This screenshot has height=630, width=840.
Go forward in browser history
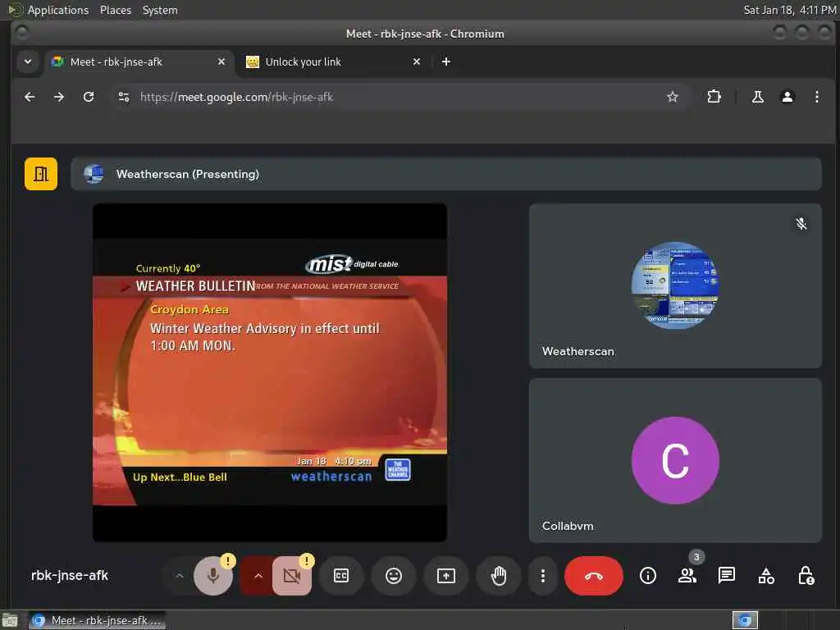click(x=59, y=97)
